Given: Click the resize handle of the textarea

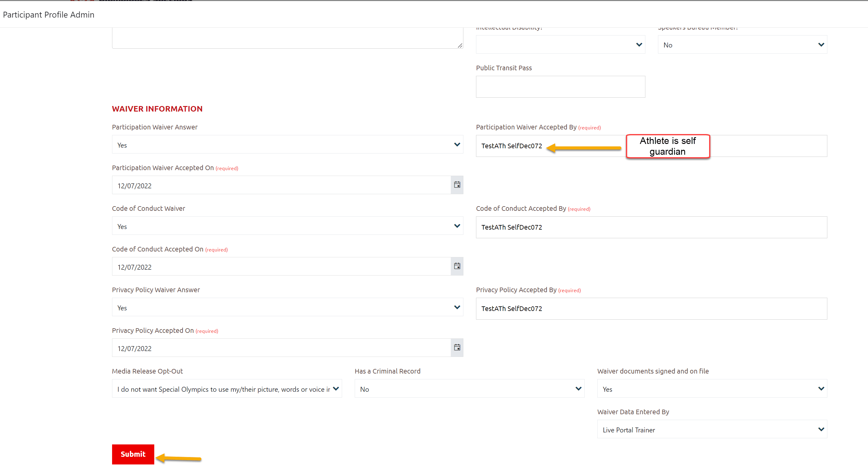Looking at the screenshot, I should 460,46.
